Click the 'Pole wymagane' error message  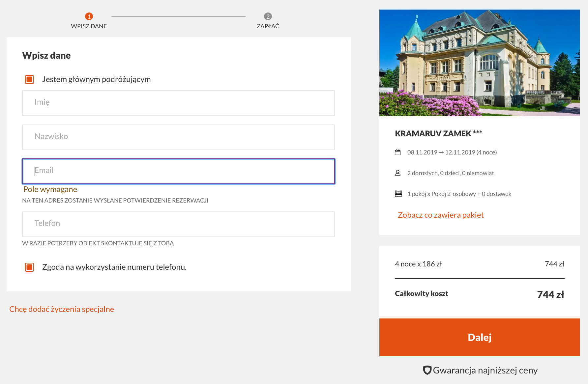pyautogui.click(x=50, y=189)
